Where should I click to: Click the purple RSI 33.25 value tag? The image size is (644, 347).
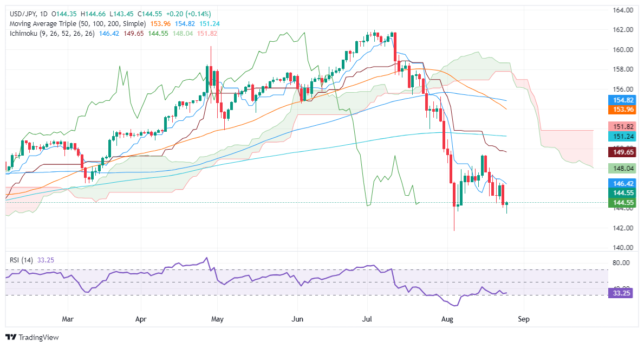pos(621,293)
